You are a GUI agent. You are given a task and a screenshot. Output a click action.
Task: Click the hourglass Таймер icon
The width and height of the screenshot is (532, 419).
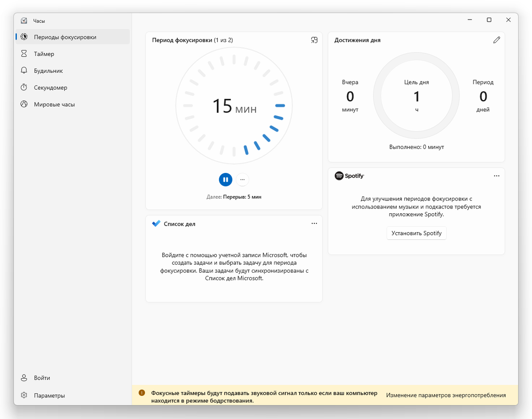[x=24, y=54]
